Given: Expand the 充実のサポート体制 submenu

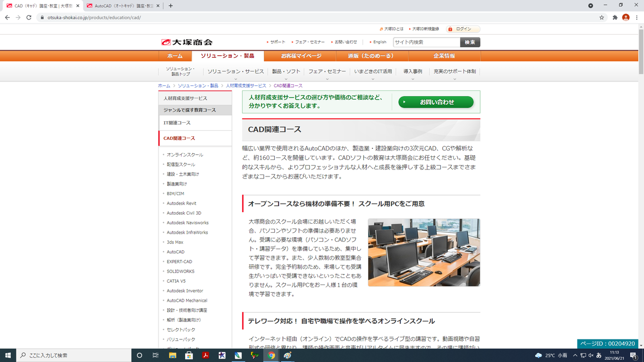Looking at the screenshot, I should coord(455,71).
